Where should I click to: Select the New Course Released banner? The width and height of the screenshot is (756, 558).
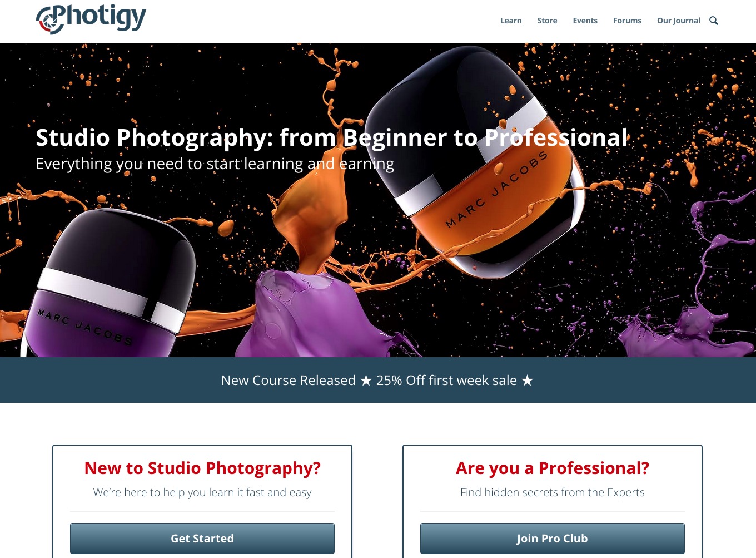click(x=378, y=380)
